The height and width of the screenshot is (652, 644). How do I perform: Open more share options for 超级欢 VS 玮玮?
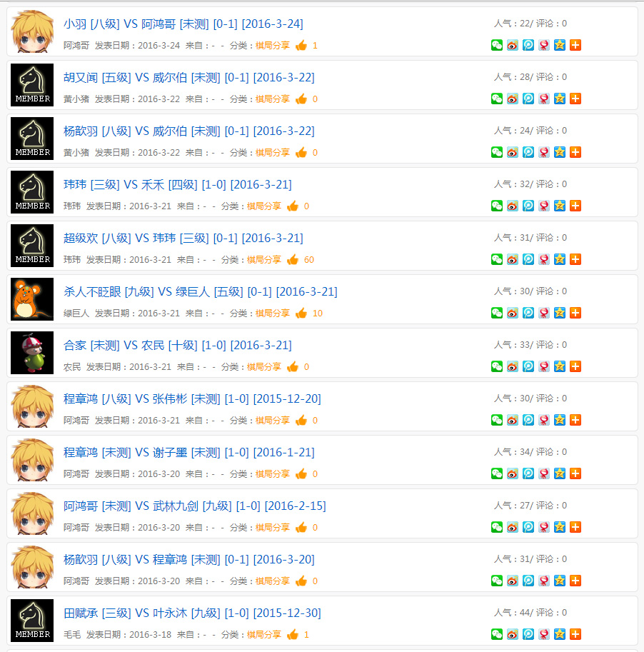(x=575, y=259)
